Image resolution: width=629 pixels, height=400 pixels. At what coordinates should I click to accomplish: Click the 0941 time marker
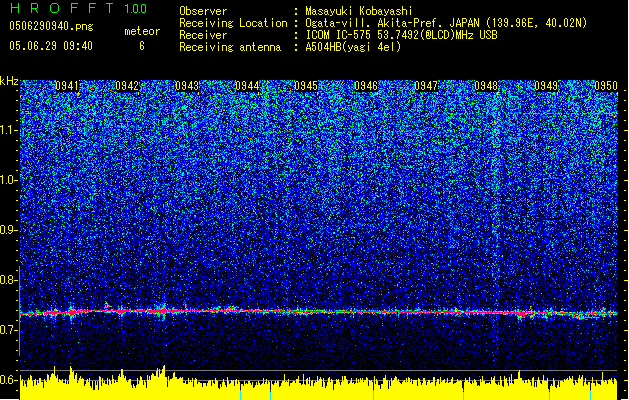(67, 86)
